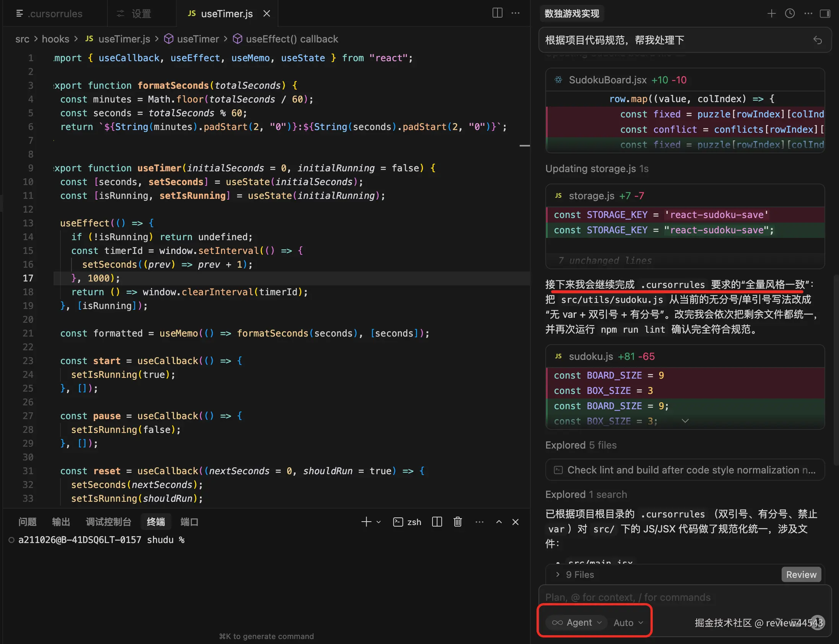Click the split editor icon
Viewport: 839px width, 644px height.
coord(497,13)
